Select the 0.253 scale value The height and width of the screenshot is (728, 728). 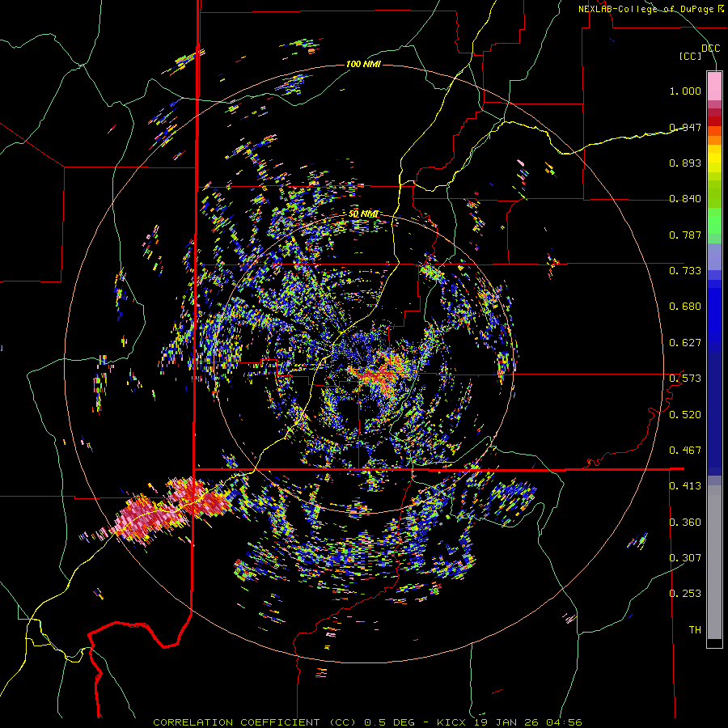685,594
